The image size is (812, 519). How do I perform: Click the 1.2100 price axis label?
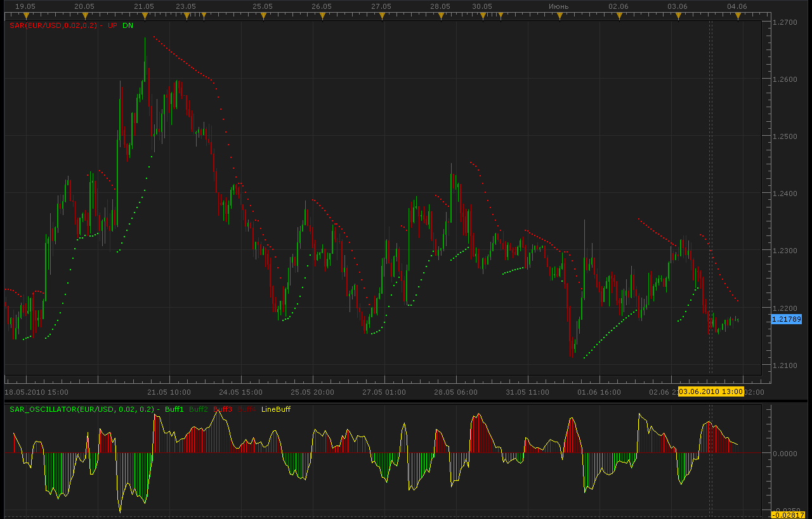click(x=785, y=365)
